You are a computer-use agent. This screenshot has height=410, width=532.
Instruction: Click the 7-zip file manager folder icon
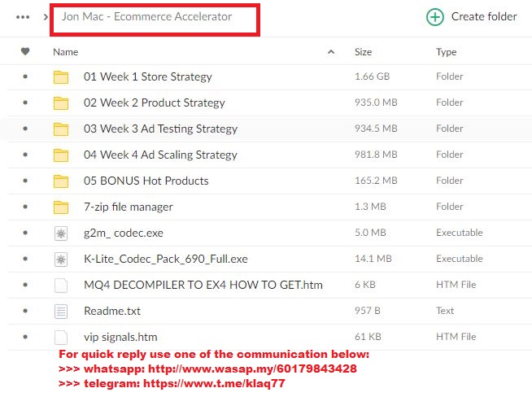point(61,207)
